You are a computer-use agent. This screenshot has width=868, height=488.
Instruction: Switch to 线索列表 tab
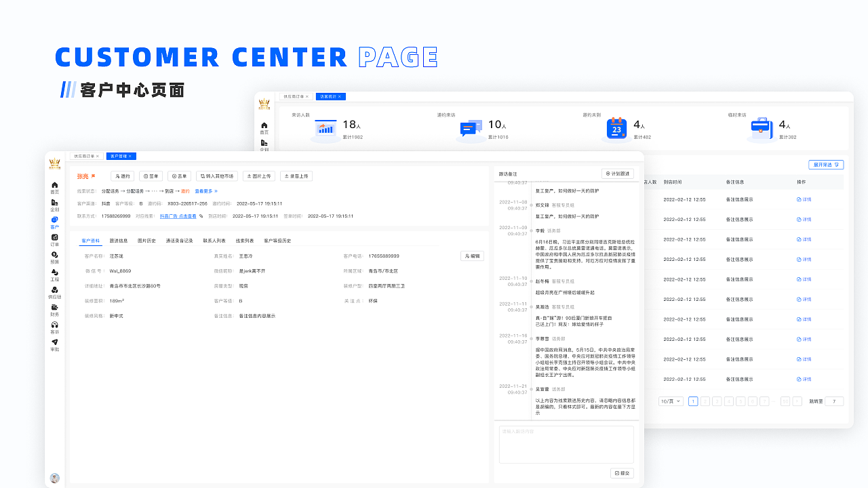(245, 241)
